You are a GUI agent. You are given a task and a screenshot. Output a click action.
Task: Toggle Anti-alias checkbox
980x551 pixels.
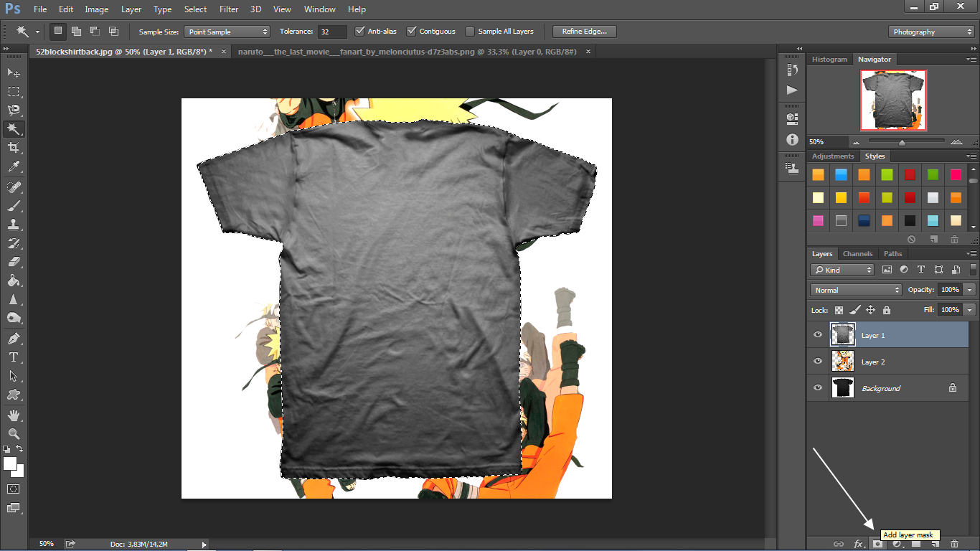pyautogui.click(x=360, y=32)
